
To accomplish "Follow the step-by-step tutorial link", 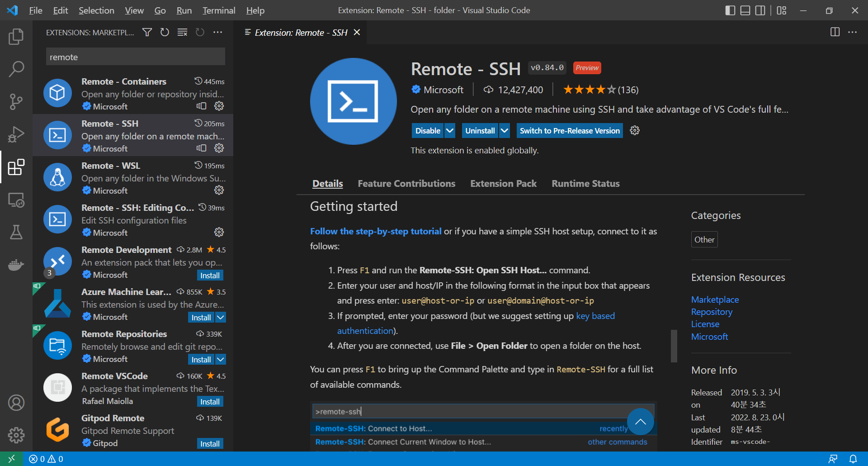I will (375, 231).
